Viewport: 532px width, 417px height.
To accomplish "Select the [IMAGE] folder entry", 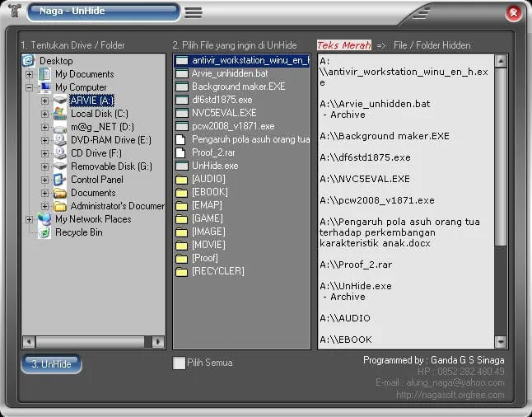I will pyautogui.click(x=208, y=232).
